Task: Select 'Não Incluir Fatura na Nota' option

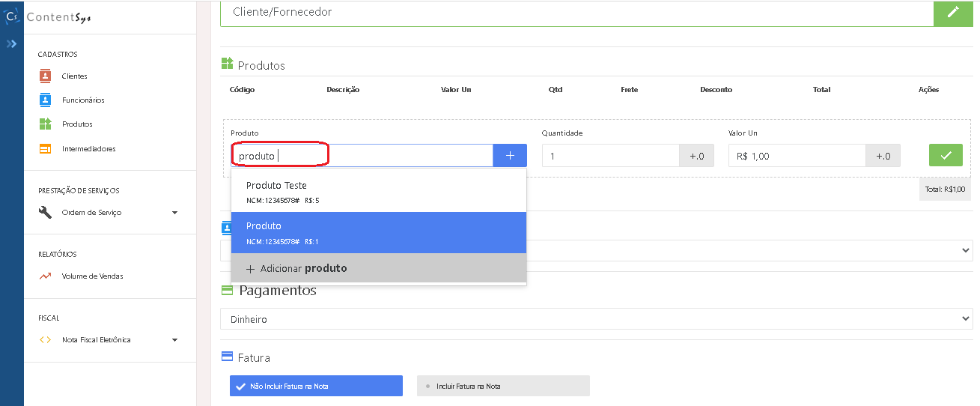Action: click(316, 386)
